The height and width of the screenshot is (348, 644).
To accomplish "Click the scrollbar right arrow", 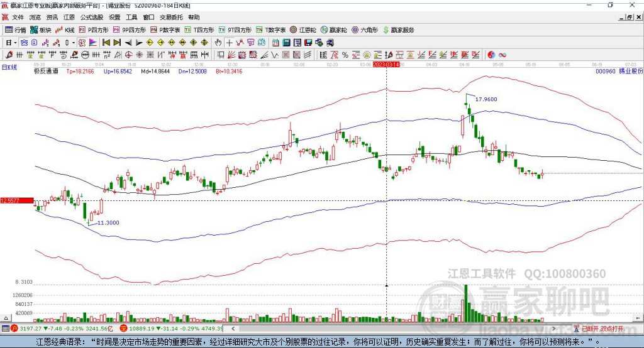I will [553, 329].
